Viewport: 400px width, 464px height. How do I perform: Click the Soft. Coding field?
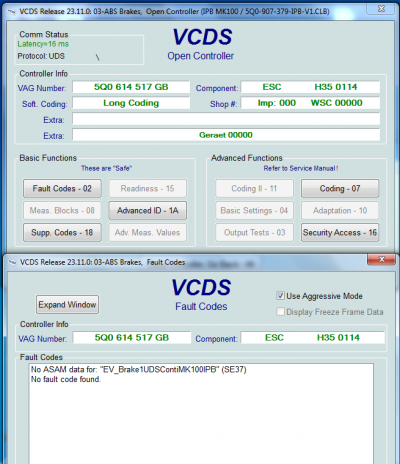tap(131, 103)
